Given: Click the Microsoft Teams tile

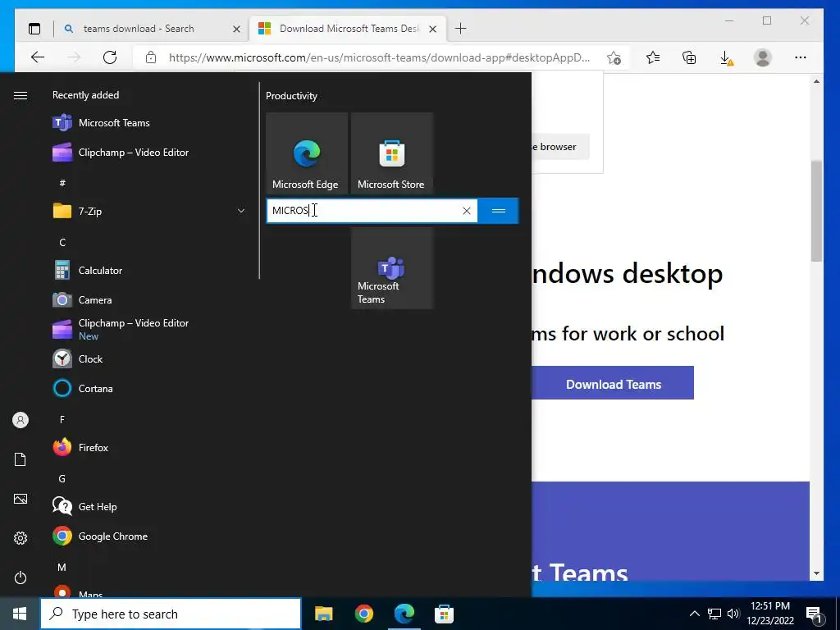Looking at the screenshot, I should click(x=391, y=268).
